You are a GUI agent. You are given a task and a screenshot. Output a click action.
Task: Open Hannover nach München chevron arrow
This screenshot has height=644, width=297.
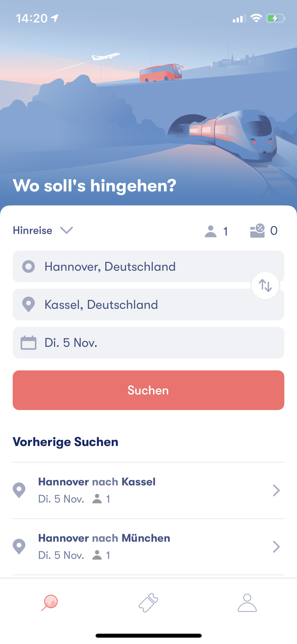(x=276, y=547)
